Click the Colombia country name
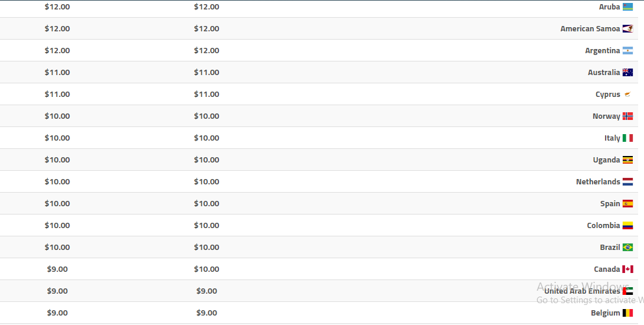This screenshot has width=644, height=325. [603, 226]
